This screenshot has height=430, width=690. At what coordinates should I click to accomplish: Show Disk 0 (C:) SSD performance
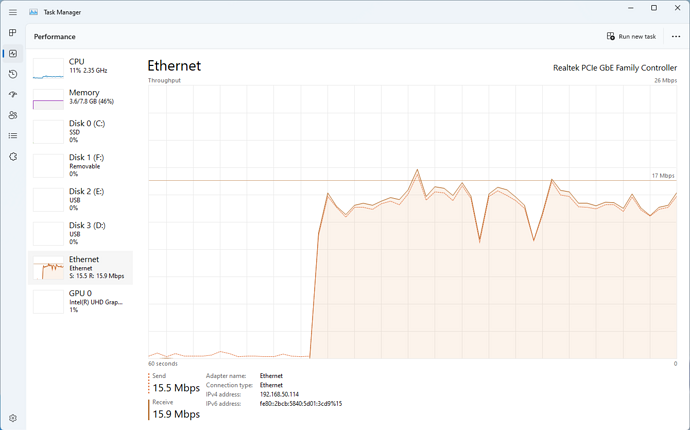(x=81, y=132)
